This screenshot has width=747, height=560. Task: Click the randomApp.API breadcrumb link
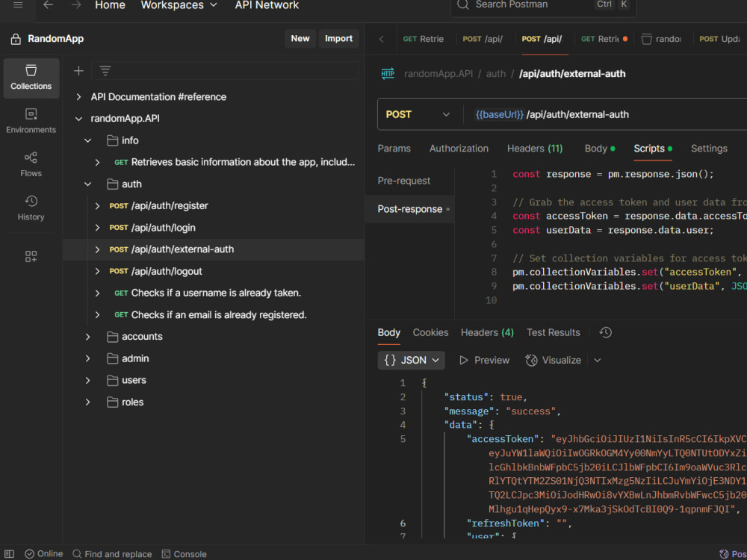[438, 74]
